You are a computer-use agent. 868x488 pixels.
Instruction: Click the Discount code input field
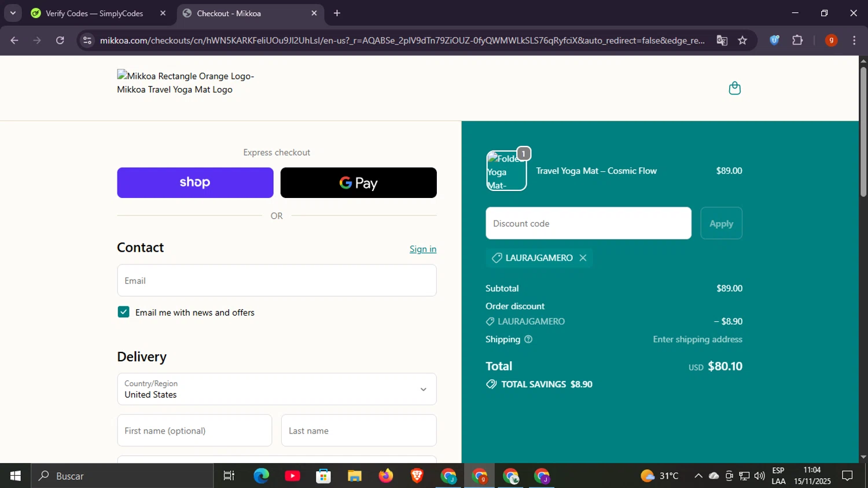589,223
